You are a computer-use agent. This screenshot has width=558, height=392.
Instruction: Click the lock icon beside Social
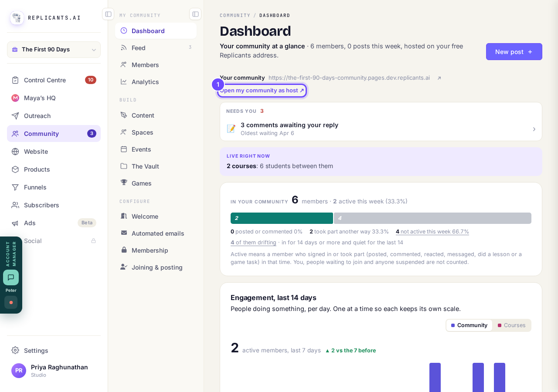tap(93, 241)
